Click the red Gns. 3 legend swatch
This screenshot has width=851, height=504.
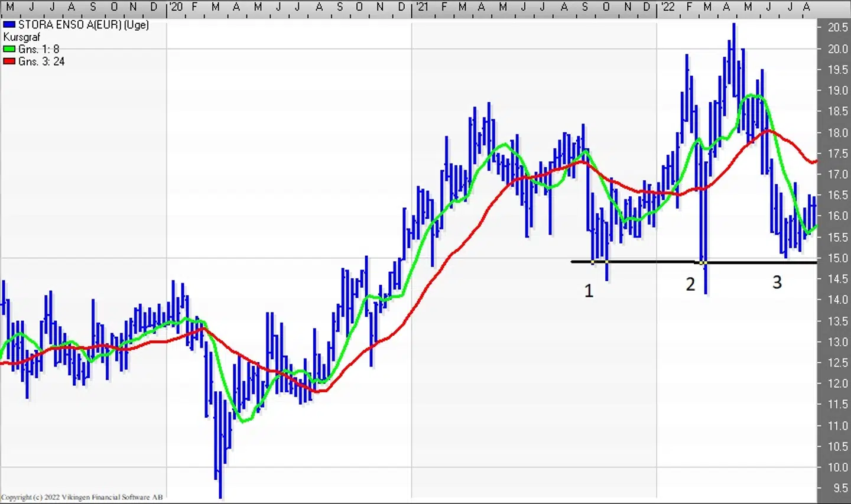tap(9, 61)
